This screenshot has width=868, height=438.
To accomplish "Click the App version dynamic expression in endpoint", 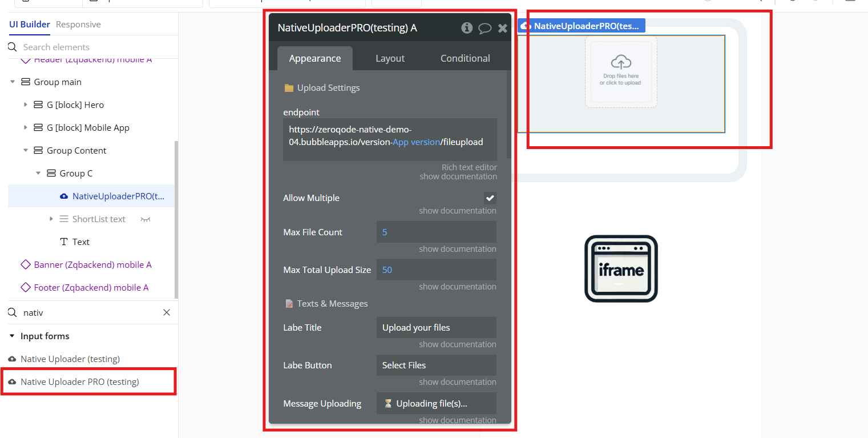I will pos(417,142).
